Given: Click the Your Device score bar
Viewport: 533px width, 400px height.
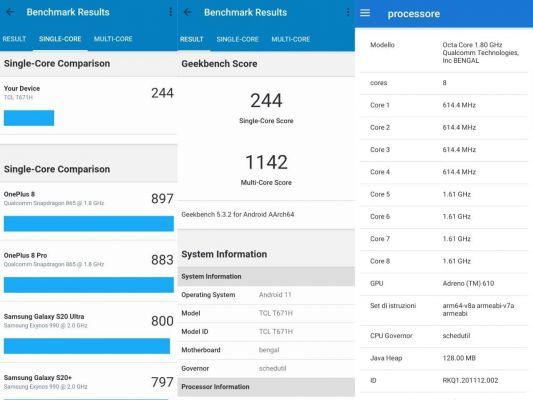Looking at the screenshot, I should pos(29,118).
